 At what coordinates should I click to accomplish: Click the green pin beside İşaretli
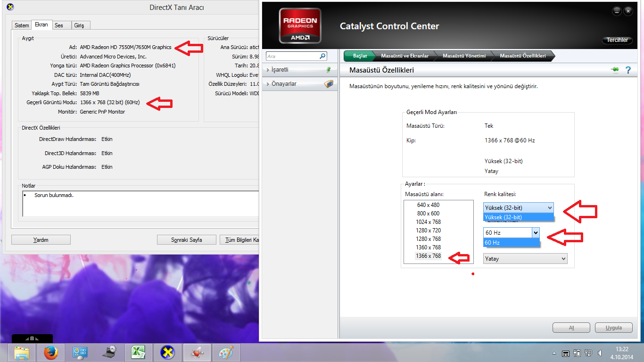329,69
